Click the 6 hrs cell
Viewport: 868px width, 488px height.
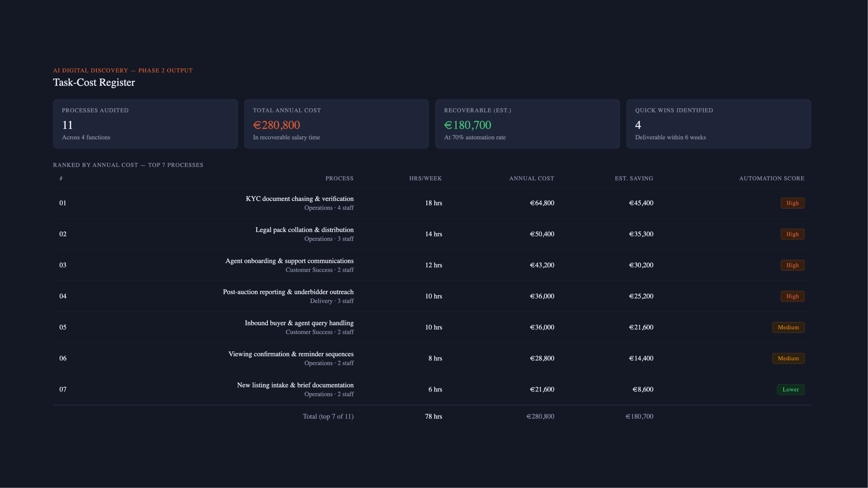(x=435, y=389)
